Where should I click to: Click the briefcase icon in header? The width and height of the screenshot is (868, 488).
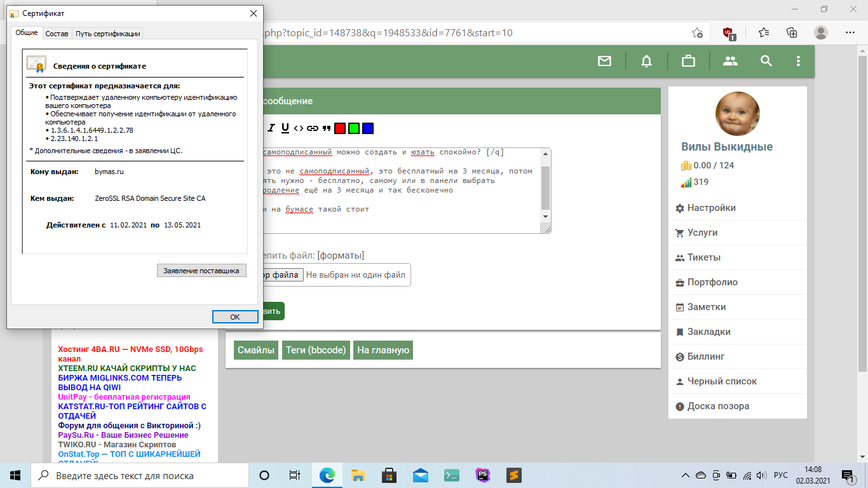point(688,61)
